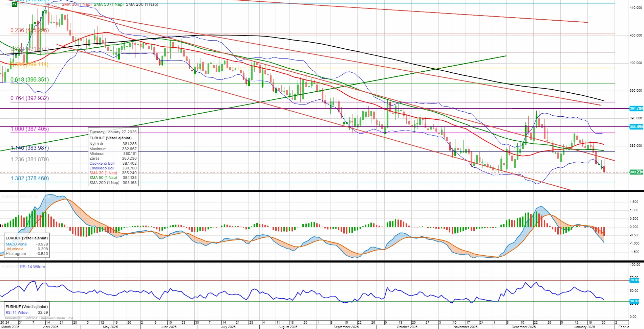644x329 pixels.
Task: Click the December 2025 label on time axis
Action: click(x=523, y=327)
